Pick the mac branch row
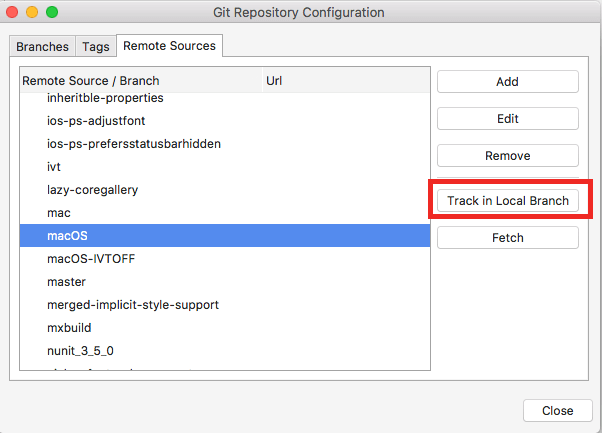 (59, 213)
